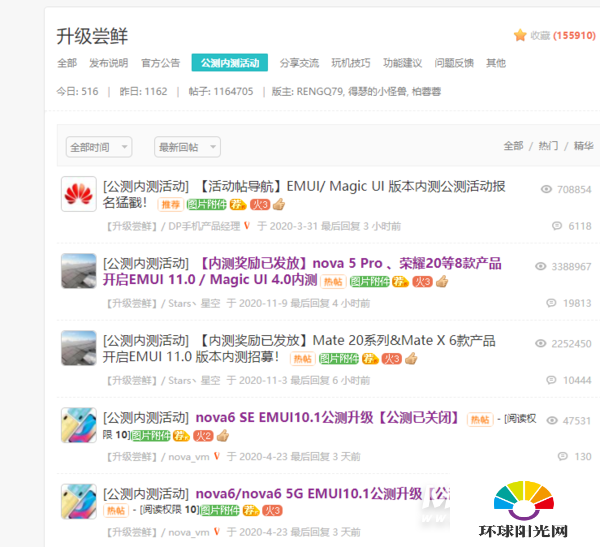Open the nova6/nova6 5G EMUI10.1公测升级 post
Viewport: 600px width, 547px height.
pos(323,494)
